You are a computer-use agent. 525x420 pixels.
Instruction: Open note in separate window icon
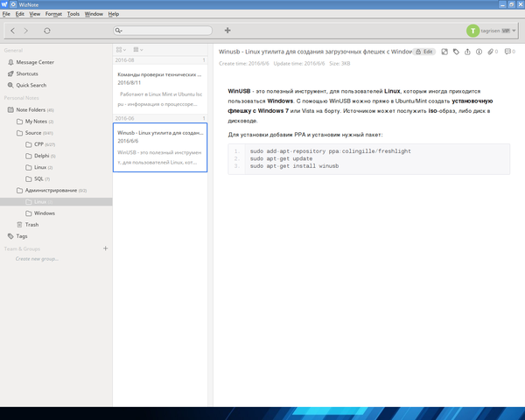[444, 52]
